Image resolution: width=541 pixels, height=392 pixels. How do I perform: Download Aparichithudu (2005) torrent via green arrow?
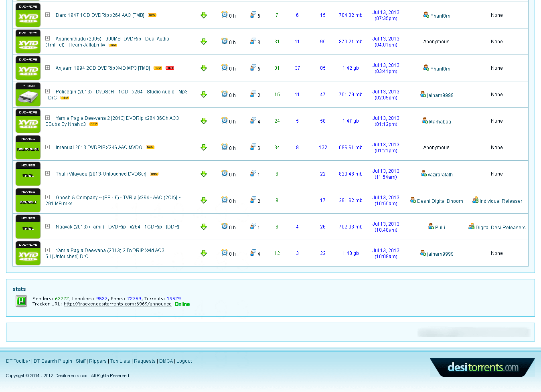click(204, 42)
